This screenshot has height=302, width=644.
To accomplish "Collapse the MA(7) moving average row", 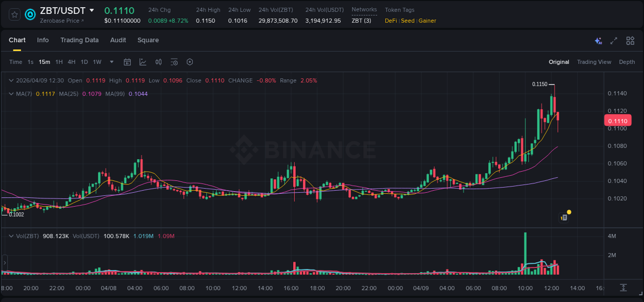I will (10, 94).
